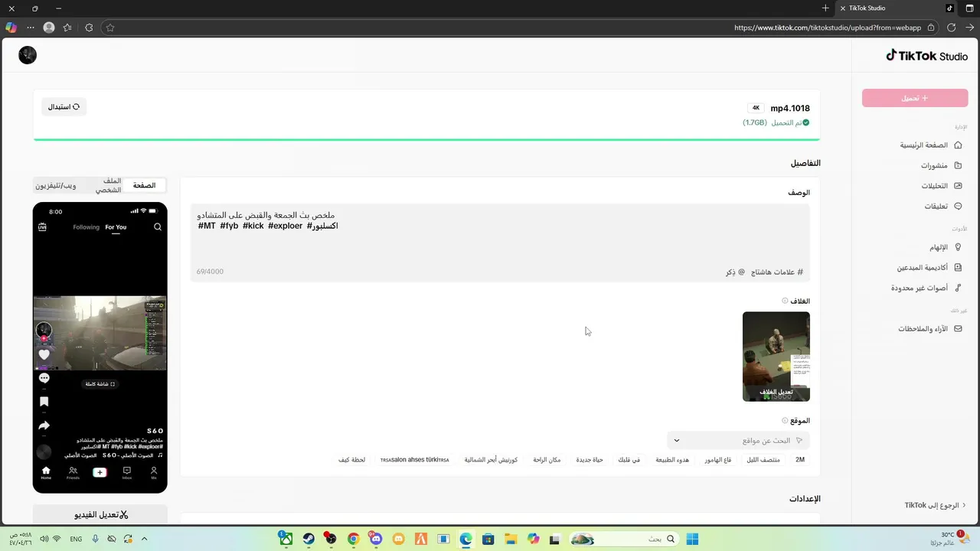Click the bookmark icon in preview
980x551 pixels.
click(44, 402)
